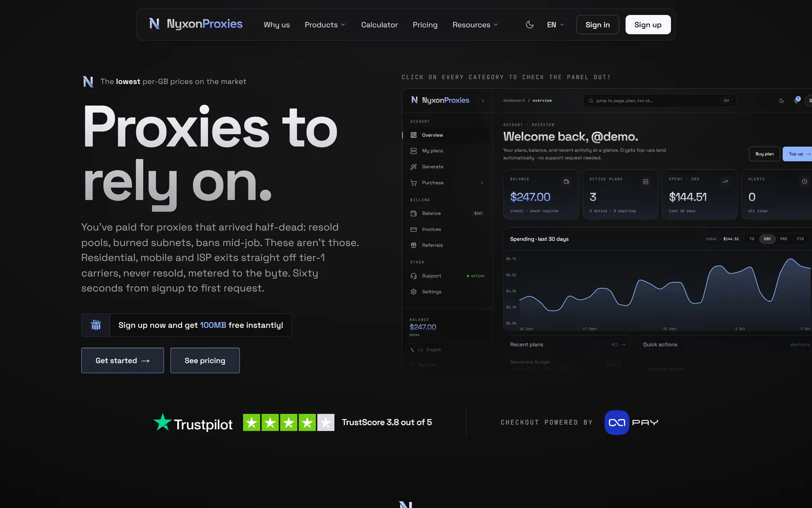Click the 'jump to page, plan, txn id' search field
Image resolution: width=812 pixels, height=508 pixels.
(660, 101)
